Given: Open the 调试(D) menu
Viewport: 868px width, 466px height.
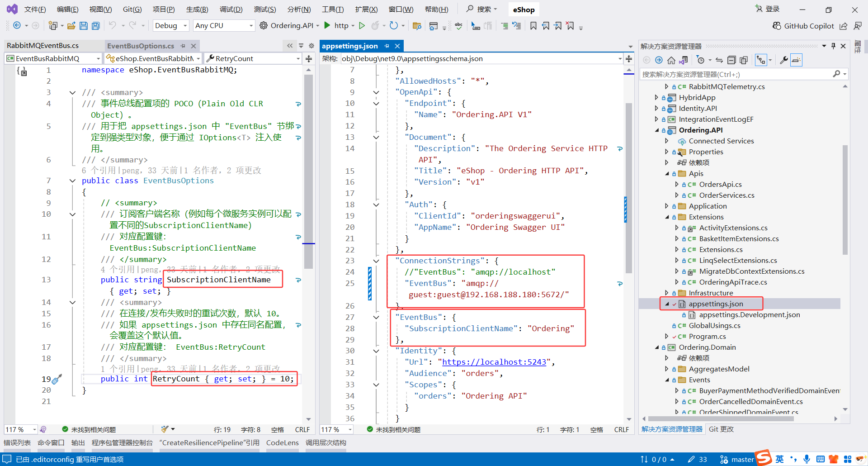Looking at the screenshot, I should pos(231,10).
